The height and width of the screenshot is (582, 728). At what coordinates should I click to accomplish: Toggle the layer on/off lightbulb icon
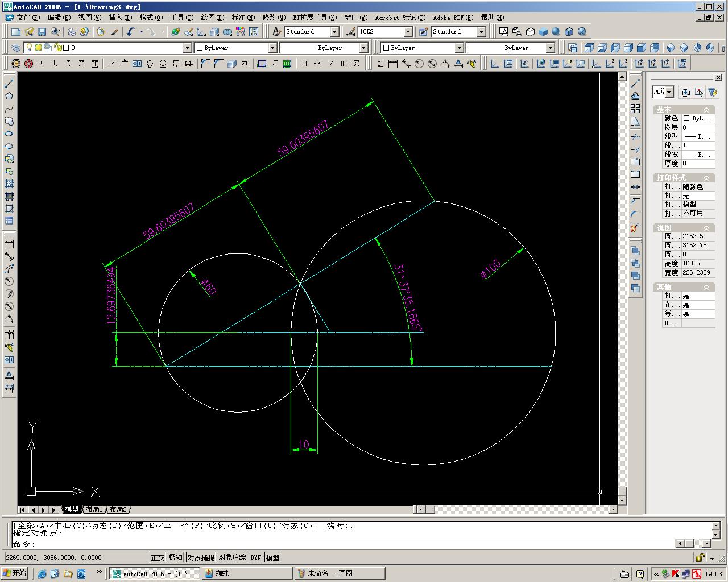click(x=29, y=48)
